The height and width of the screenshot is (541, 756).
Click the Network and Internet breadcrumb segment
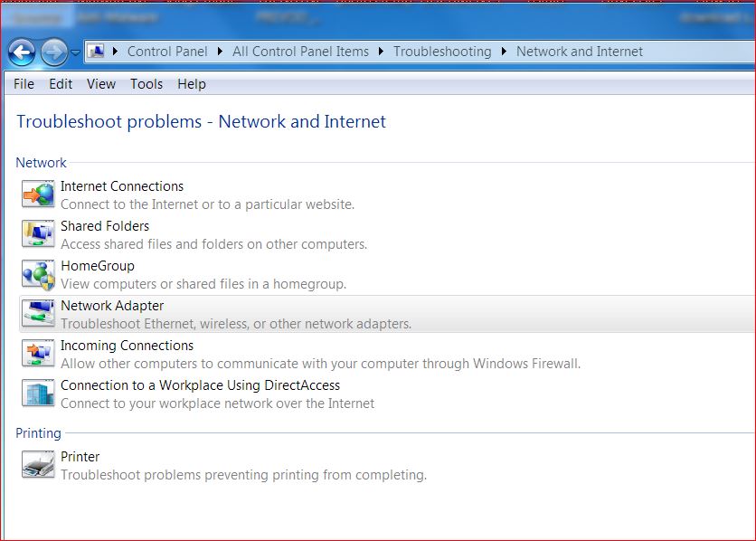click(580, 52)
